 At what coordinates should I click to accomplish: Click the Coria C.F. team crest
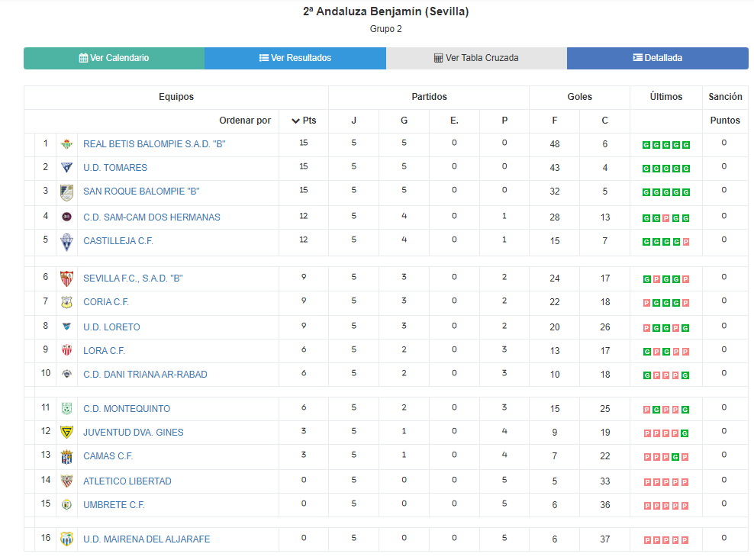[67, 302]
